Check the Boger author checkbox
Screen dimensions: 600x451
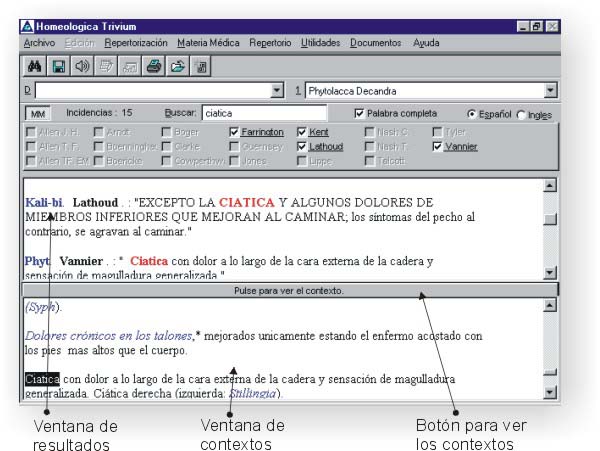click(166, 132)
